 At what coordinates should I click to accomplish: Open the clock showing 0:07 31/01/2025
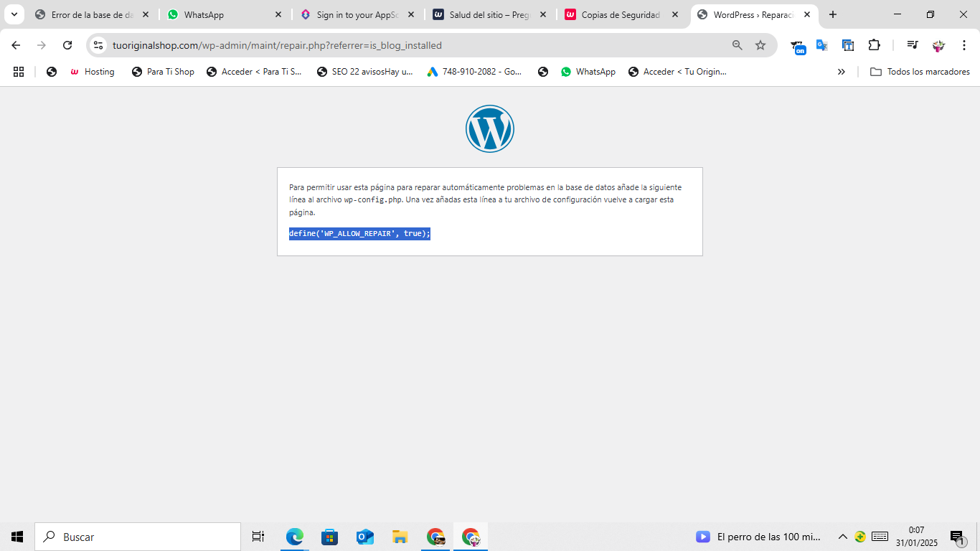[917, 537]
